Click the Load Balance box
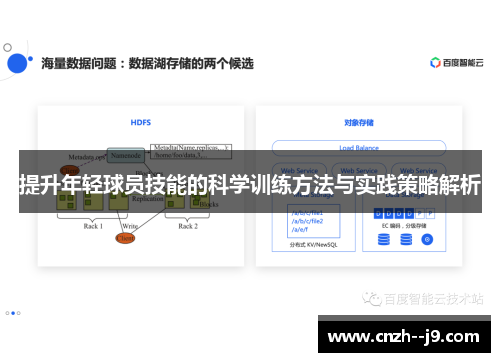This screenshot has width=500, height=362. (359, 148)
